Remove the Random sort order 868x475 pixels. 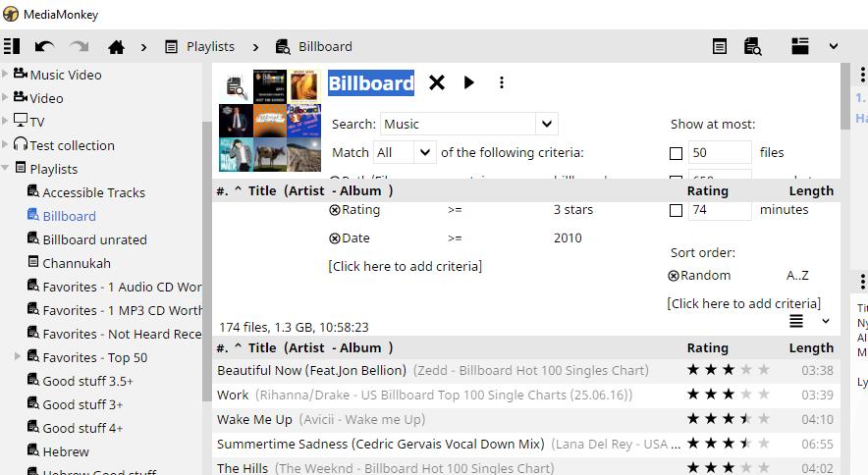coord(674,277)
